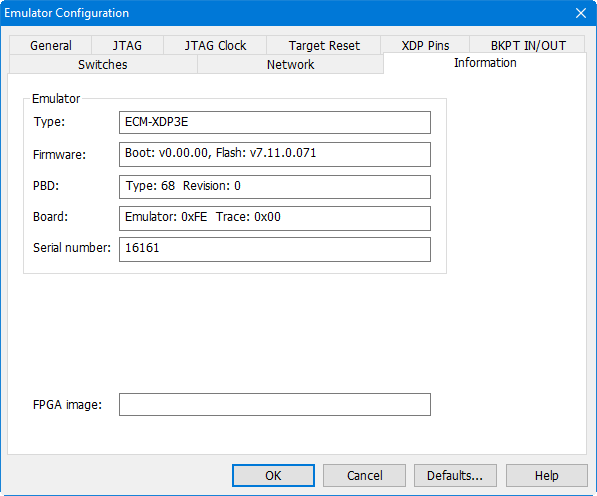Open the BKPT IN/OUT tab
The width and height of the screenshot is (597, 496).
point(527,45)
